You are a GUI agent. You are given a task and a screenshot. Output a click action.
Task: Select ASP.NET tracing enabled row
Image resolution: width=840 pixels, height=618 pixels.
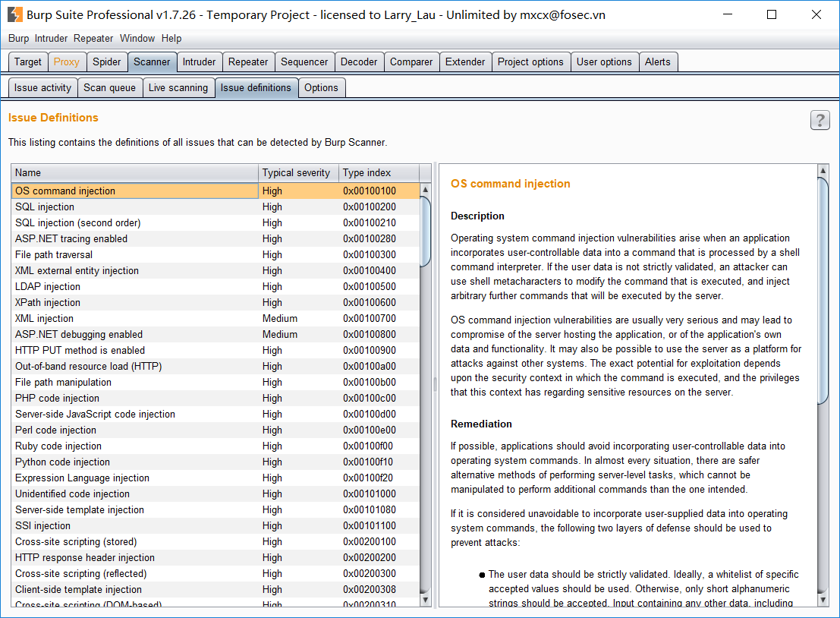(x=216, y=238)
